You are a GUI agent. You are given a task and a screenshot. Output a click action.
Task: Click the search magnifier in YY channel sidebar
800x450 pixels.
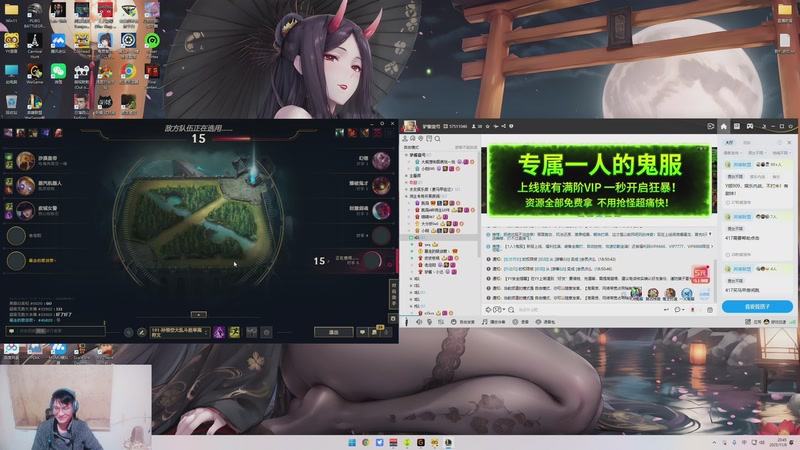click(x=437, y=138)
